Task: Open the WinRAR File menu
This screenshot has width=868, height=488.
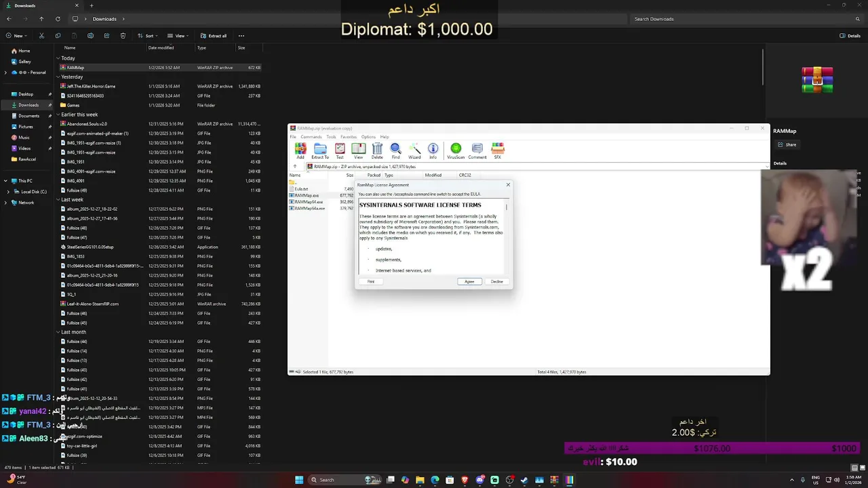Action: click(293, 137)
